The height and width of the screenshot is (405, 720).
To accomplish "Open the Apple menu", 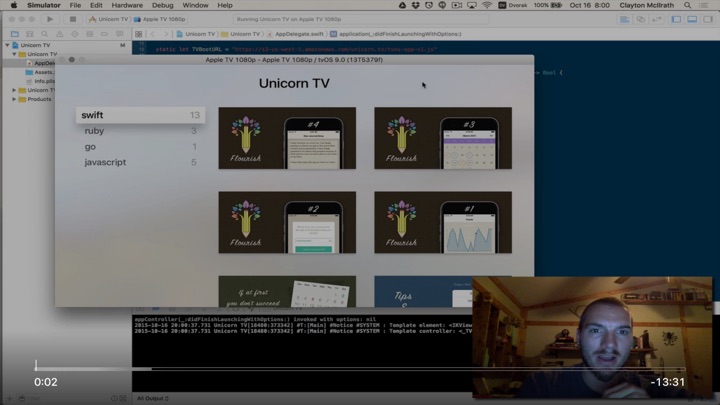I will (14, 6).
